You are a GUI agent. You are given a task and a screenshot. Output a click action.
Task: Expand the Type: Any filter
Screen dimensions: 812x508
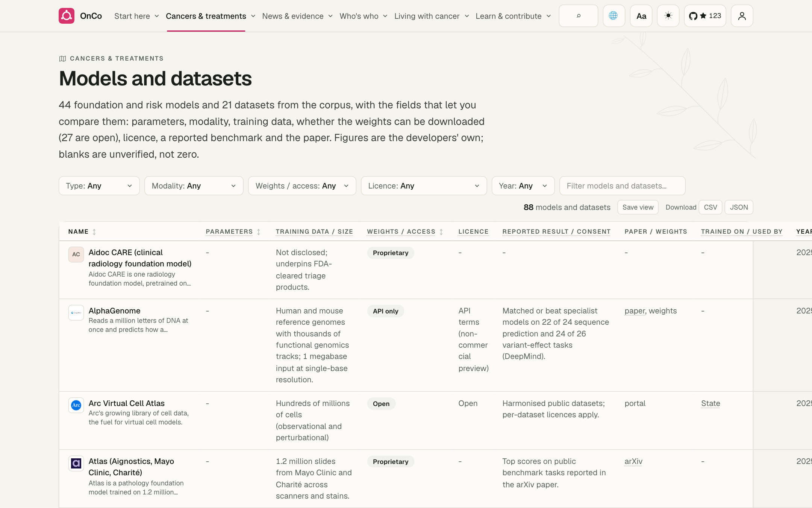(x=99, y=186)
